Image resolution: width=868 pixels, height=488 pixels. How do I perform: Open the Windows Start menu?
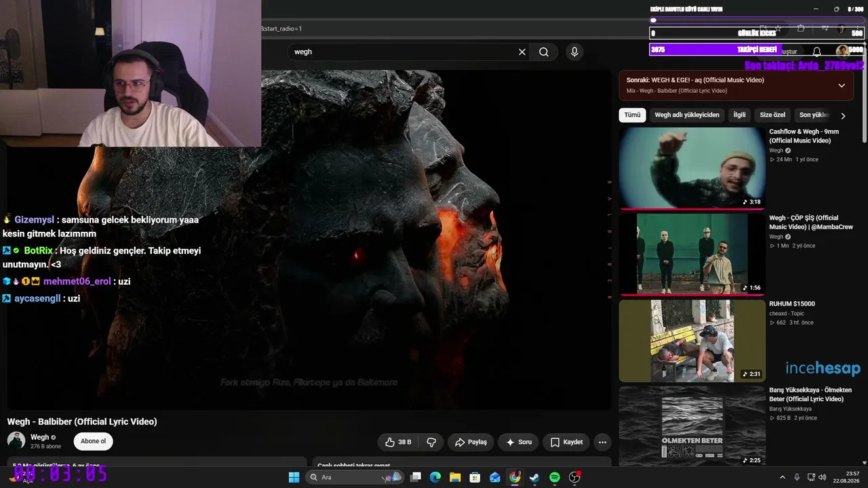tap(294, 477)
